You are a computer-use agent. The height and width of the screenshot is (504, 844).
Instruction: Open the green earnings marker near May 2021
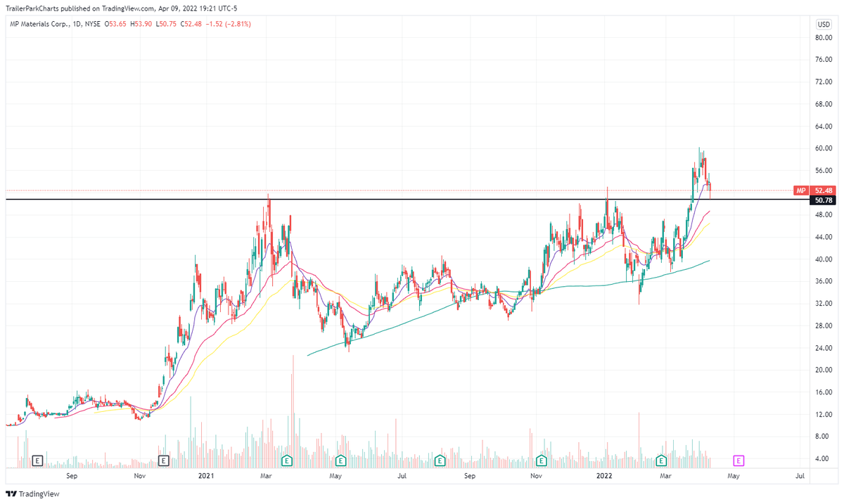click(x=340, y=460)
